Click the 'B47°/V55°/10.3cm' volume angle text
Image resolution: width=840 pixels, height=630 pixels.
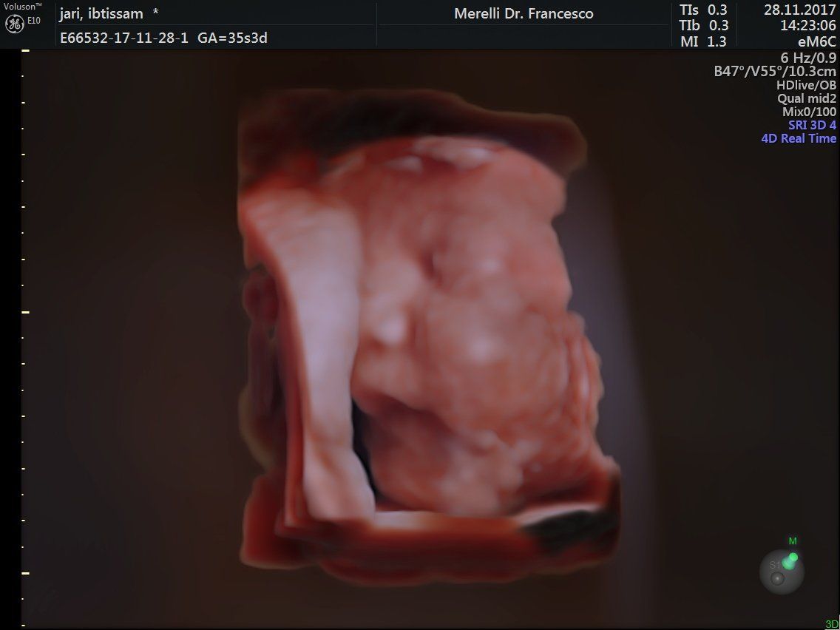tap(775, 71)
